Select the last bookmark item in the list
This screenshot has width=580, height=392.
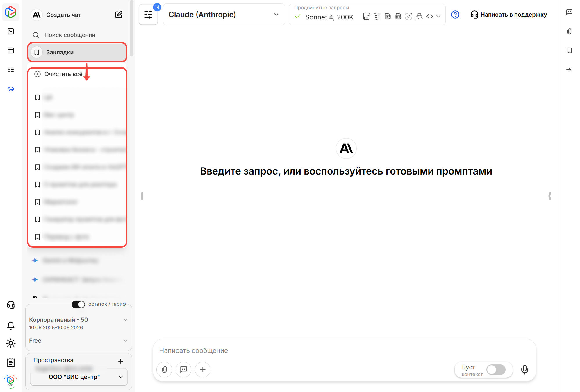tap(77, 237)
